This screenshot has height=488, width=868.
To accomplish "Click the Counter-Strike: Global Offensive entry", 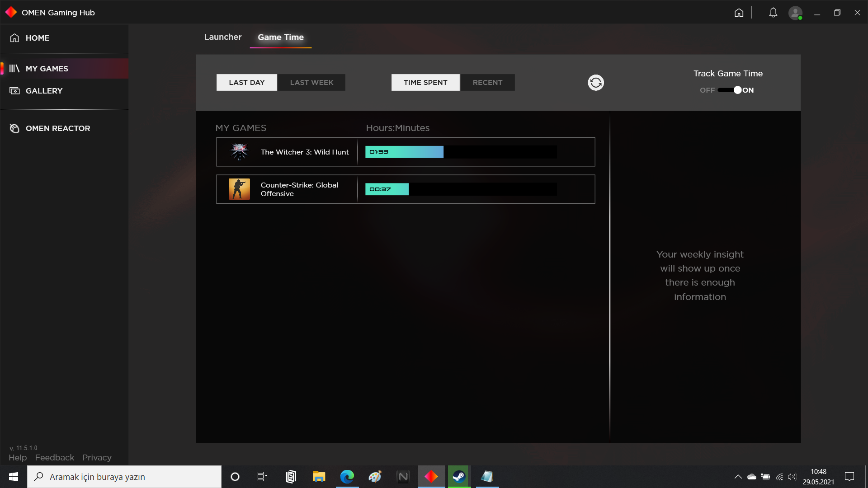I will (406, 189).
